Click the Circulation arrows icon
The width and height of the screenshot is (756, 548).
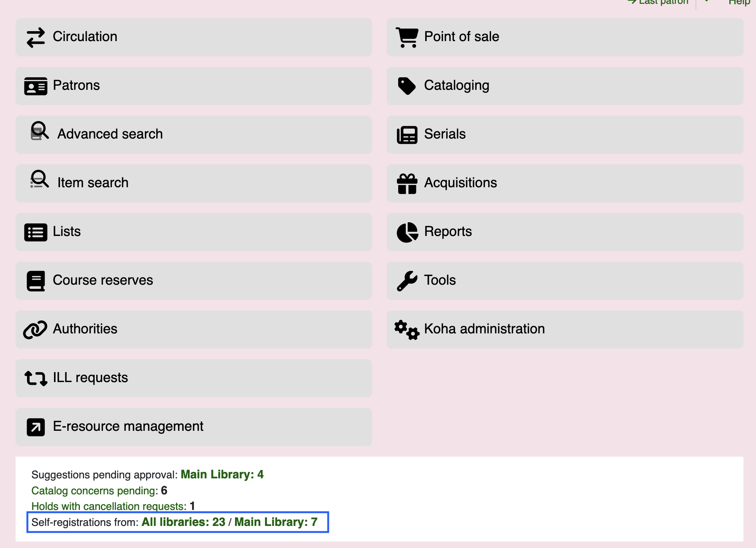36,37
